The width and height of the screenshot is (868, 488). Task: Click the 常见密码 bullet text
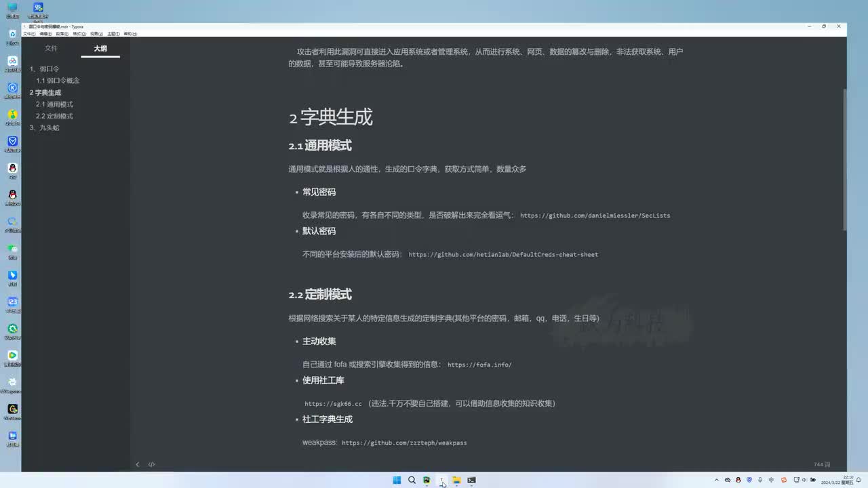click(x=319, y=192)
